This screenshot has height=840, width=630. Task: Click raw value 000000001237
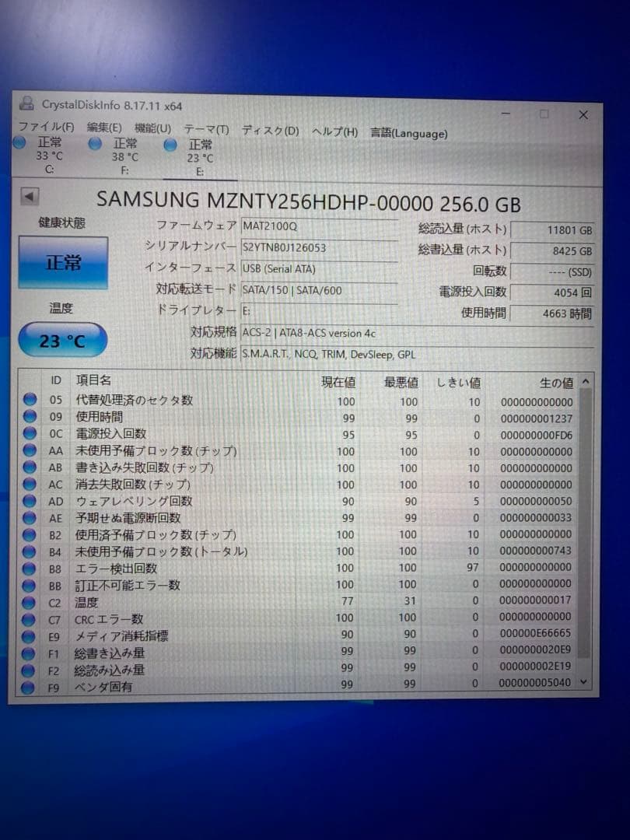[536, 418]
